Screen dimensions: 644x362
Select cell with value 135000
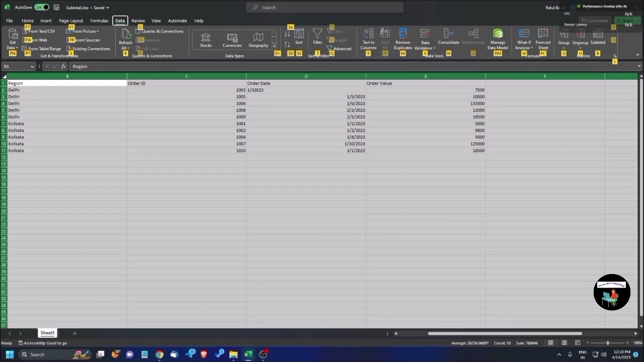425,103
